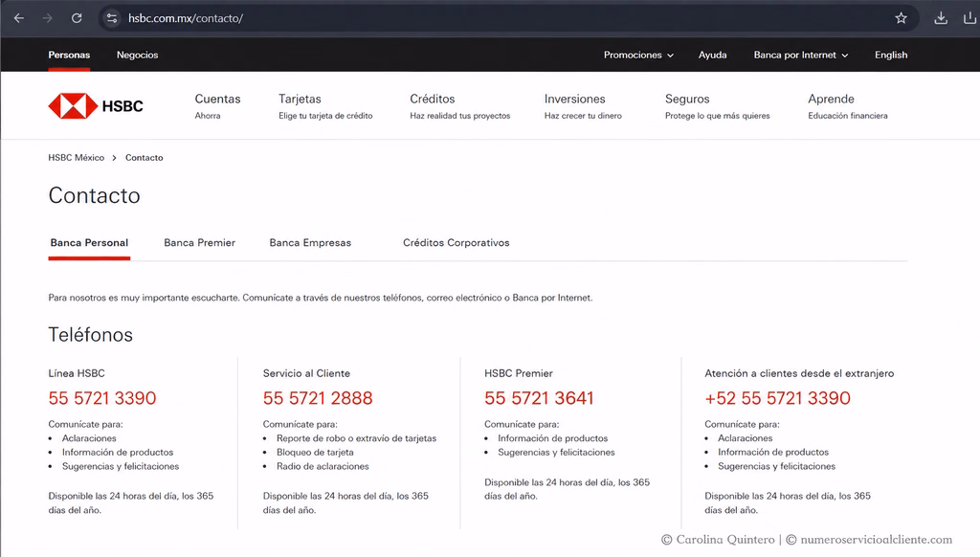This screenshot has height=557, width=980.
Task: Click the 'Bloqueo de tarjeta' bullet
Action: coord(315,452)
